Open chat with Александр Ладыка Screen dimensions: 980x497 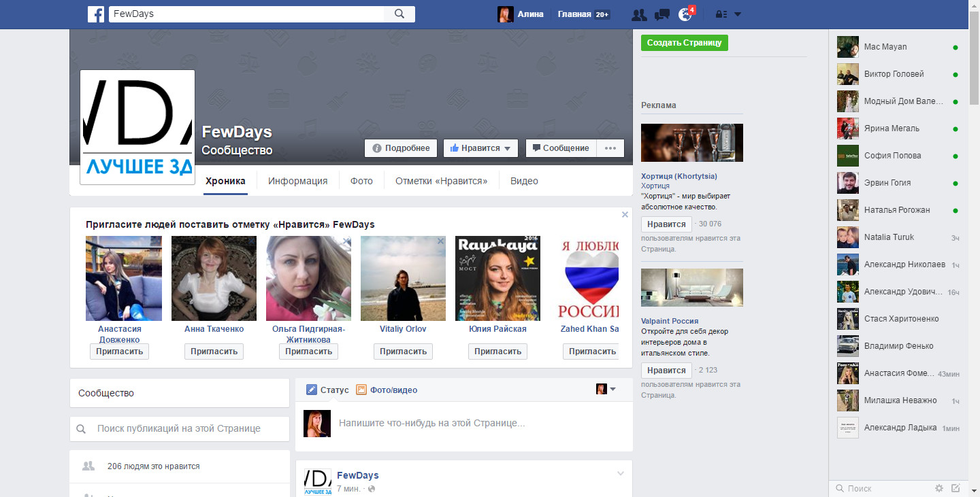point(898,428)
